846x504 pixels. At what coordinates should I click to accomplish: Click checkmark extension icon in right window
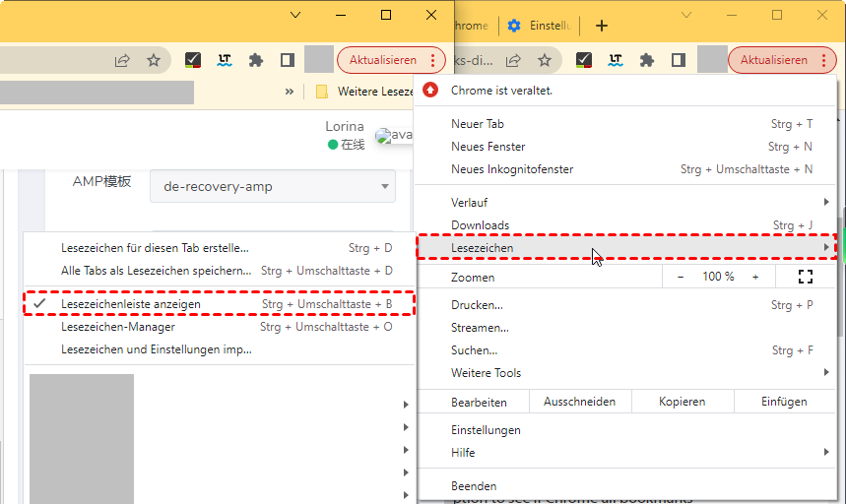(584, 60)
